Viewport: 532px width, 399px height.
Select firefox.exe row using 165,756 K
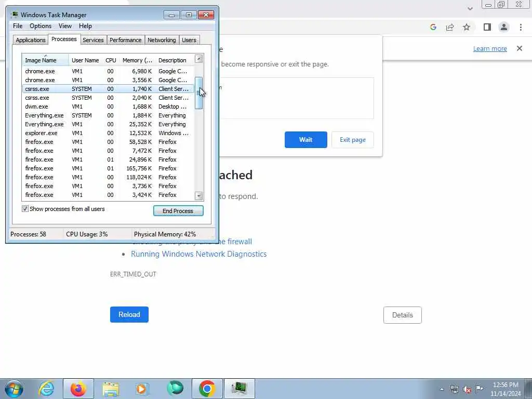[108, 168]
